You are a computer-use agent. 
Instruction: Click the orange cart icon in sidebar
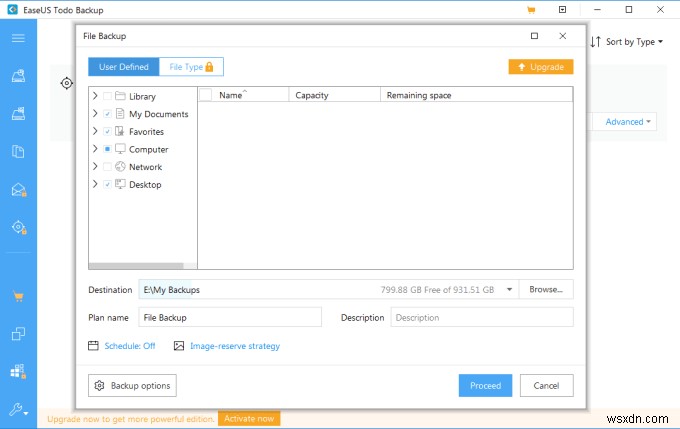pyautogui.click(x=18, y=297)
